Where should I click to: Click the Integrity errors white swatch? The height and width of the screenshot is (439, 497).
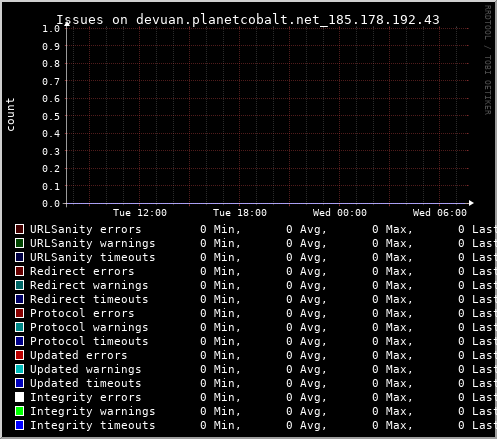[x=19, y=397]
